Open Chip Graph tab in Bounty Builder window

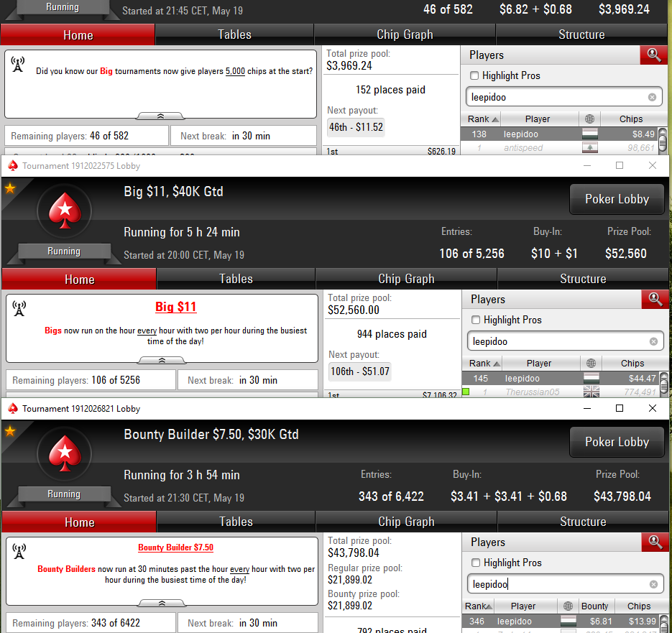(406, 522)
